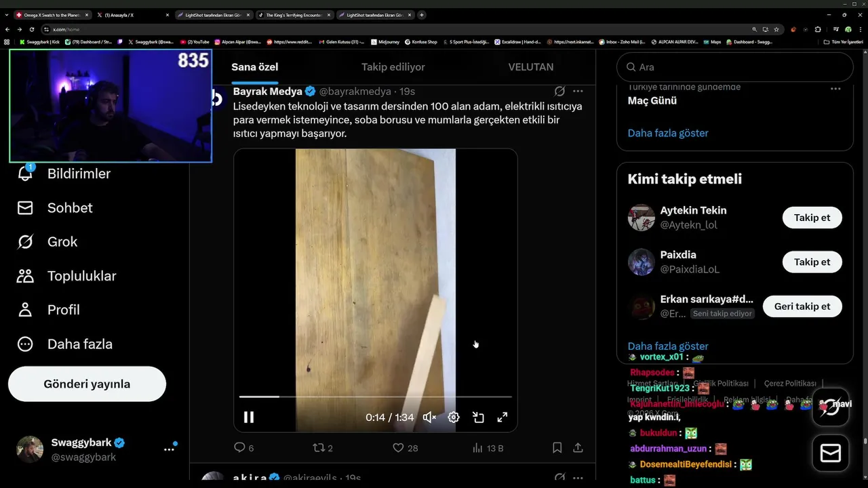Switch to the Takip ediliyor tab
Image resolution: width=868 pixels, height=488 pixels.
click(x=393, y=67)
